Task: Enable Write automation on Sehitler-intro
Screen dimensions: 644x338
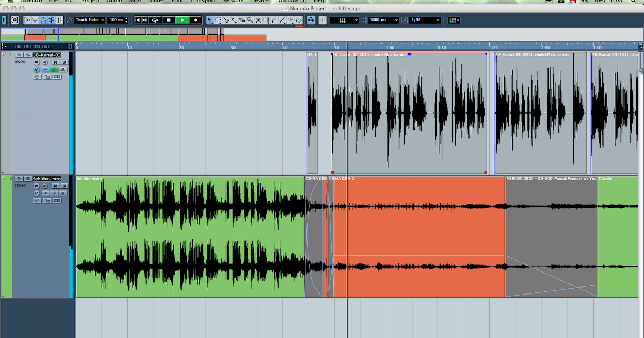Action: pyautogui.click(x=64, y=186)
